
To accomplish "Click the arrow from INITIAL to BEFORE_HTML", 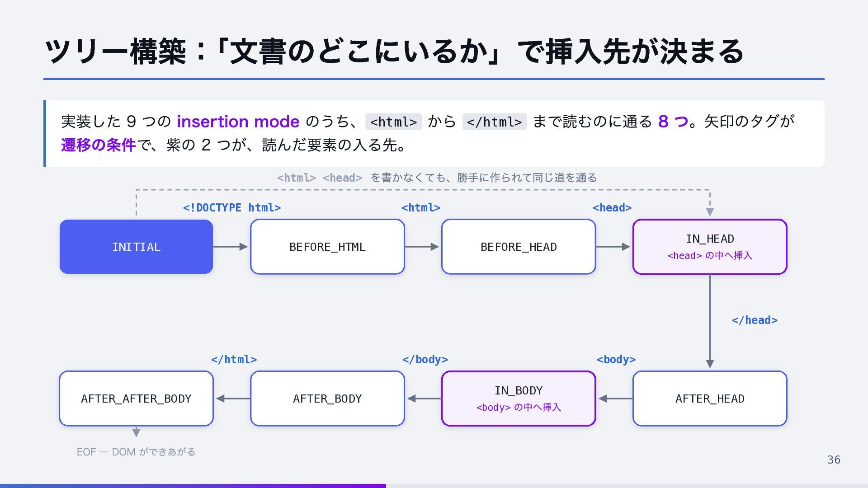I will click(x=231, y=247).
